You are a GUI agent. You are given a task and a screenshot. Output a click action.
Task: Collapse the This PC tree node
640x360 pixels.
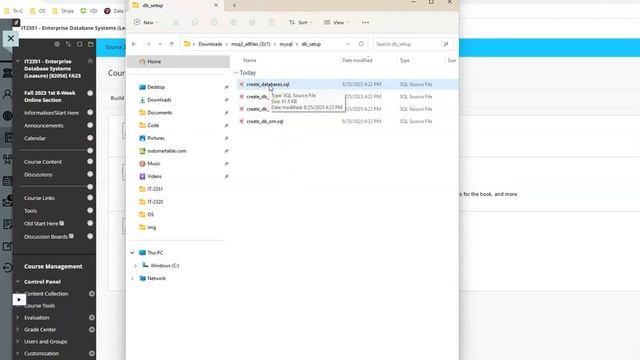coord(132,253)
